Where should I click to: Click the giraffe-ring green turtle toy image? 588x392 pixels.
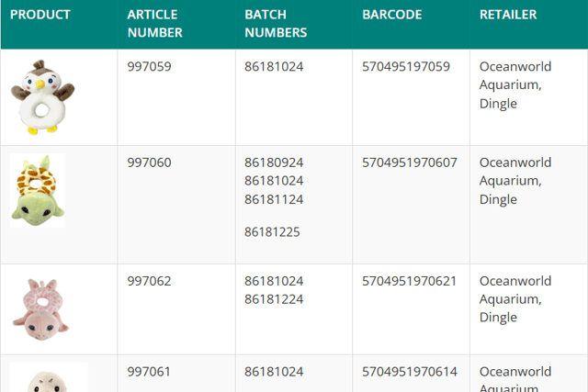(x=38, y=190)
